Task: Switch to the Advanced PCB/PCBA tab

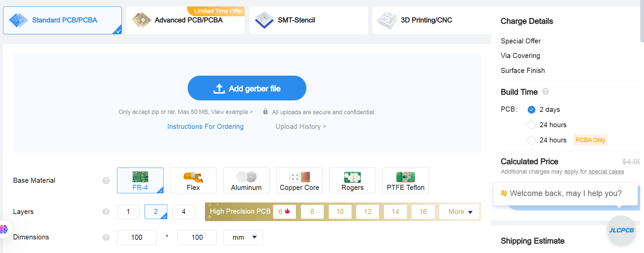Action: point(185,20)
